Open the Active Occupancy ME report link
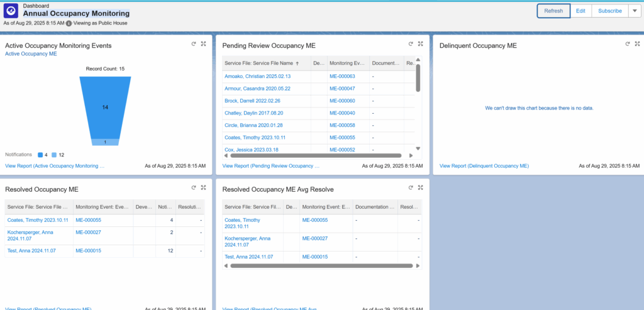The height and width of the screenshot is (310, 644). click(31, 54)
